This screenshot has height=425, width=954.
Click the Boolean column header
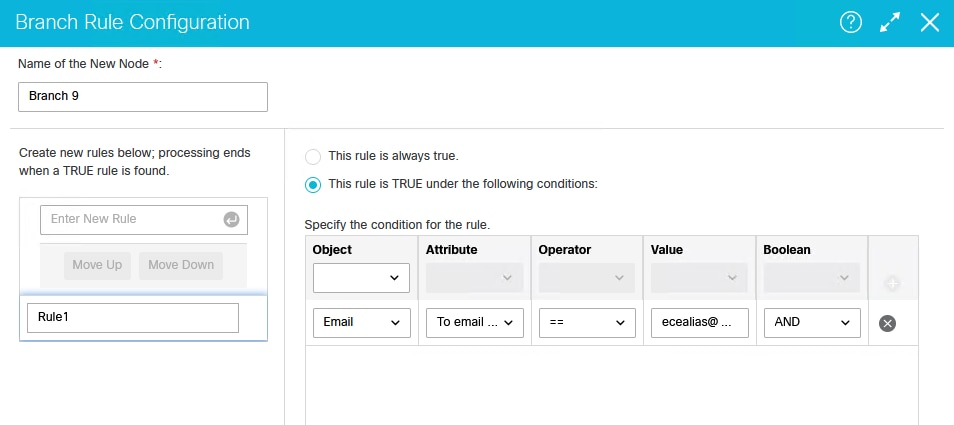click(x=787, y=250)
